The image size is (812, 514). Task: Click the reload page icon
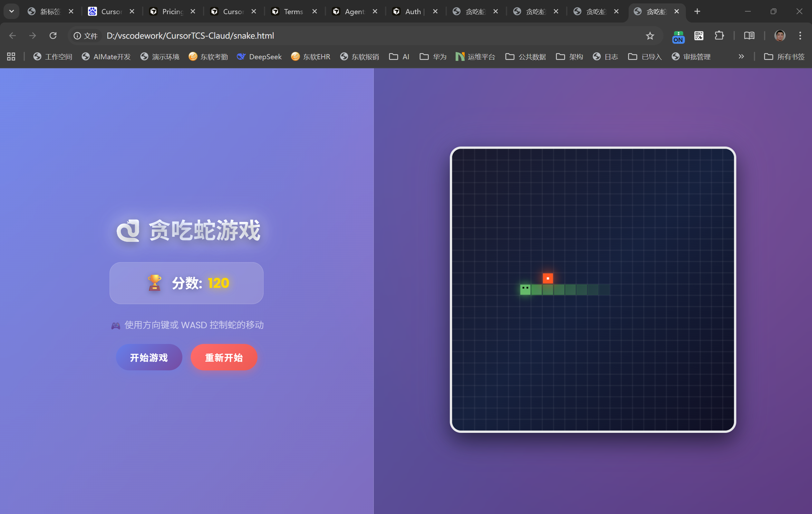point(53,36)
